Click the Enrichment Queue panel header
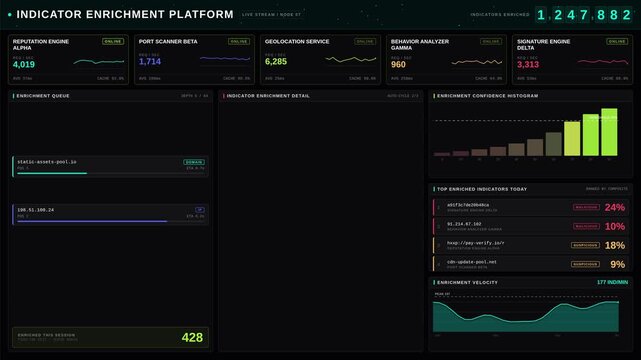Image resolution: width=641 pixels, height=360 pixels. (110, 96)
